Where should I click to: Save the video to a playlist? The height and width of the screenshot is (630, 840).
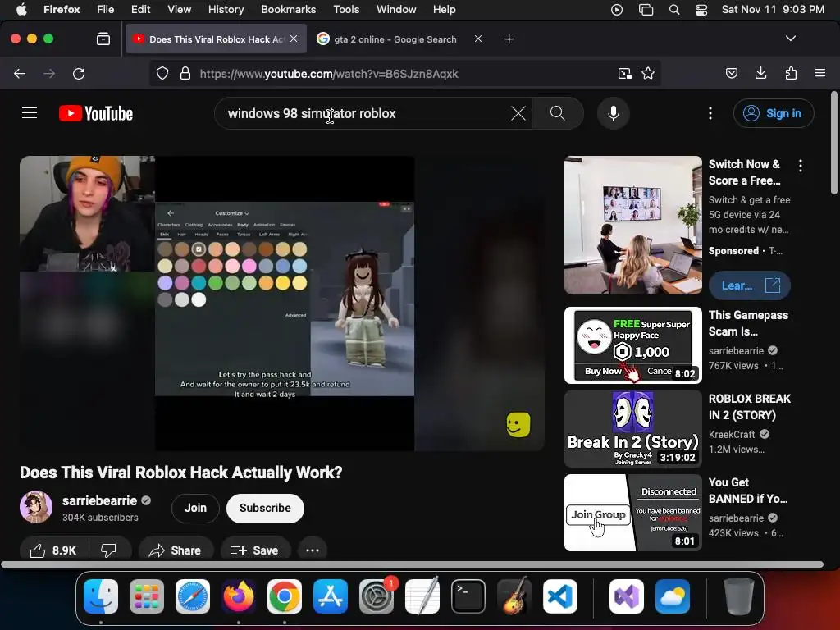pyautogui.click(x=255, y=550)
